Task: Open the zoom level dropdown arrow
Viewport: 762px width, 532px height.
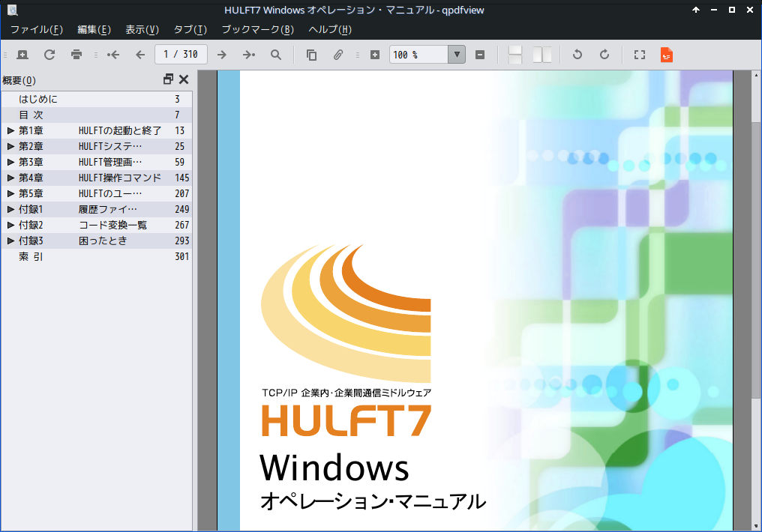Action: coord(457,55)
